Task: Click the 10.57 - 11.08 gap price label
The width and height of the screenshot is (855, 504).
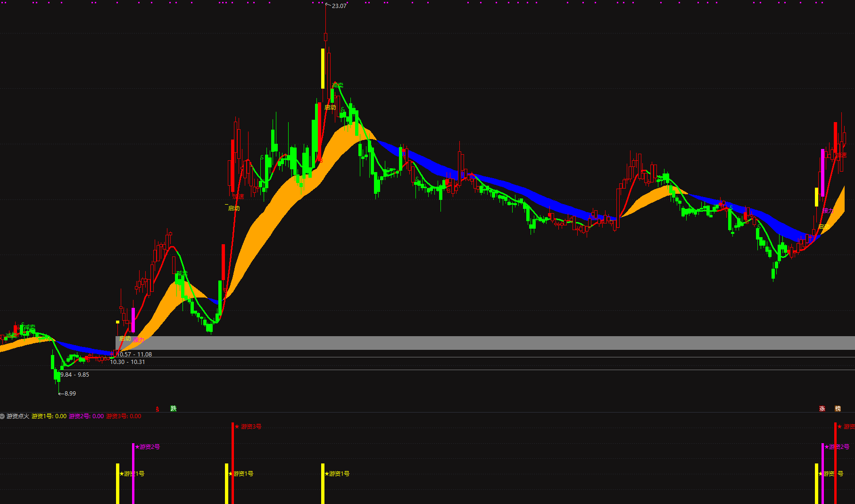Action: [x=135, y=354]
